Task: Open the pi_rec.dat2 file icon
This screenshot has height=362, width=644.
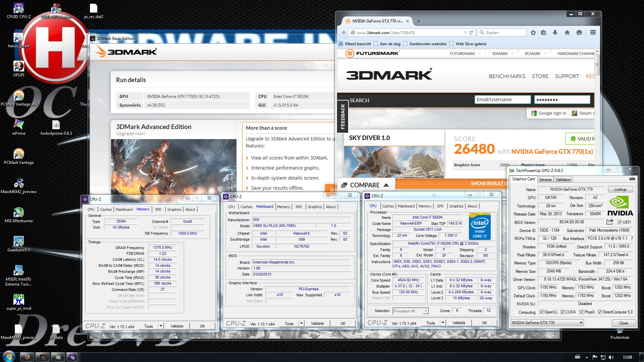Action: [94, 10]
